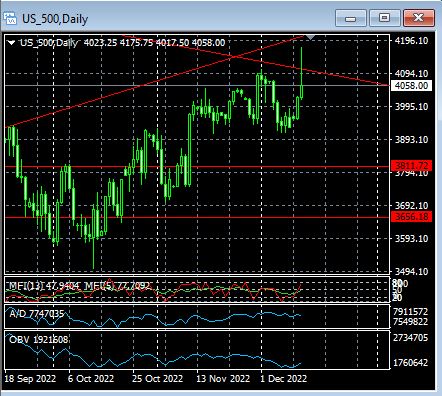Select the gray chart shift triangle marker
442x396 pixels.
click(310, 37)
